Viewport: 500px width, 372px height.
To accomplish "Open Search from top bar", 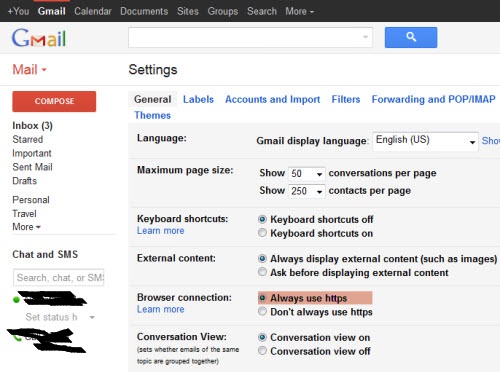I will (x=262, y=11).
